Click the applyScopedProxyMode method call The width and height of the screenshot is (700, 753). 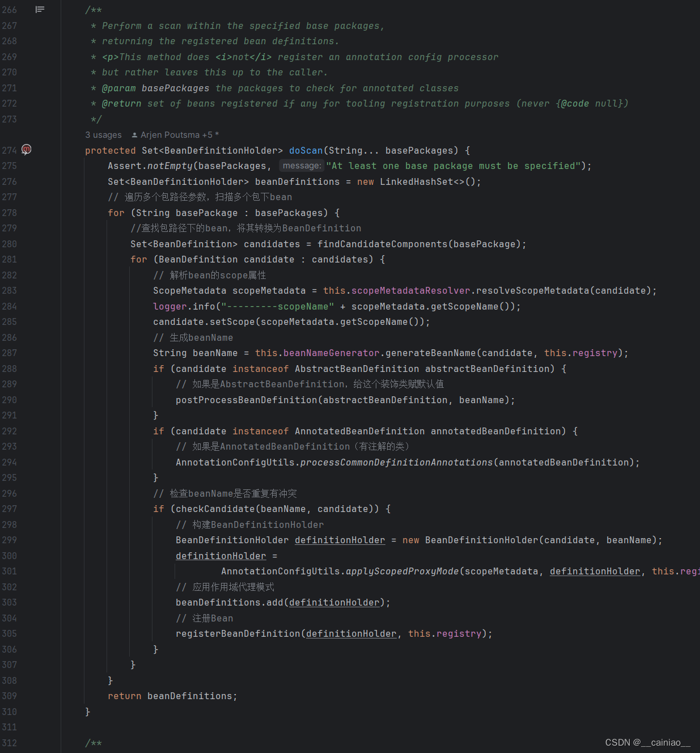click(x=402, y=571)
